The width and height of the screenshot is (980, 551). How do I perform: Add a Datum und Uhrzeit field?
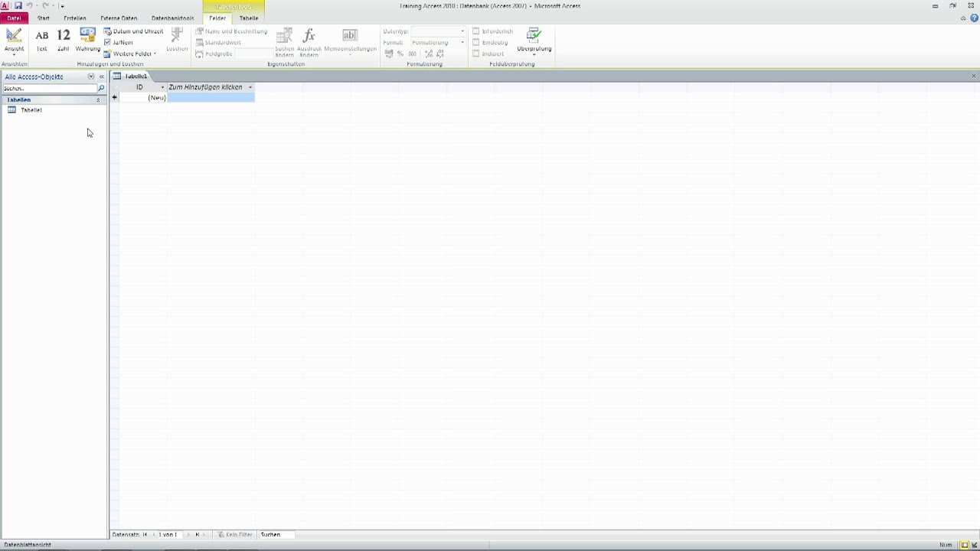pos(133,31)
